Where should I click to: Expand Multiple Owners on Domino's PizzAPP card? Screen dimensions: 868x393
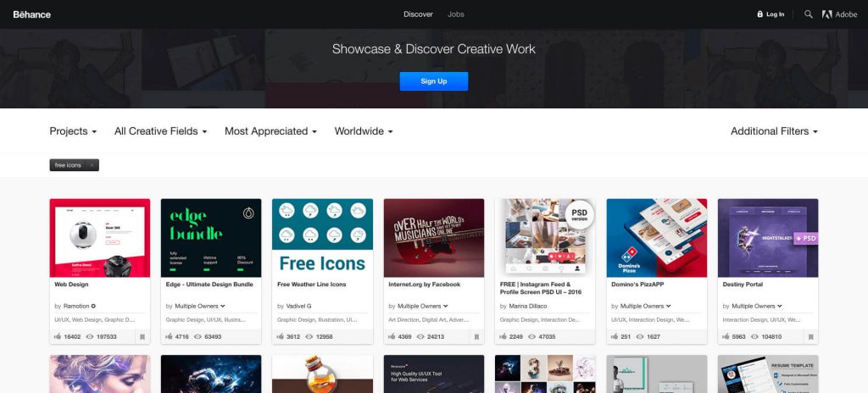(645, 306)
